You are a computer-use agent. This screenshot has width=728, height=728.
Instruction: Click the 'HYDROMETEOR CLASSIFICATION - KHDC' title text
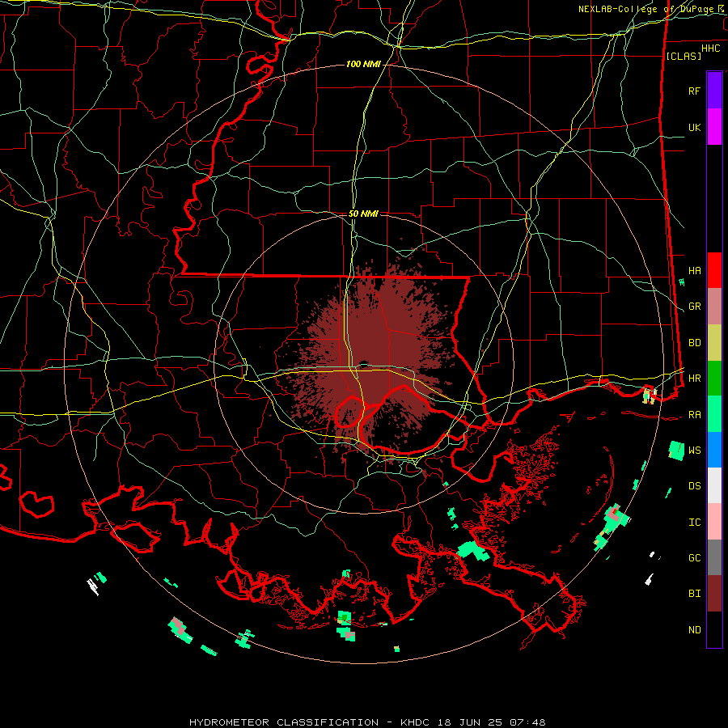(311, 722)
